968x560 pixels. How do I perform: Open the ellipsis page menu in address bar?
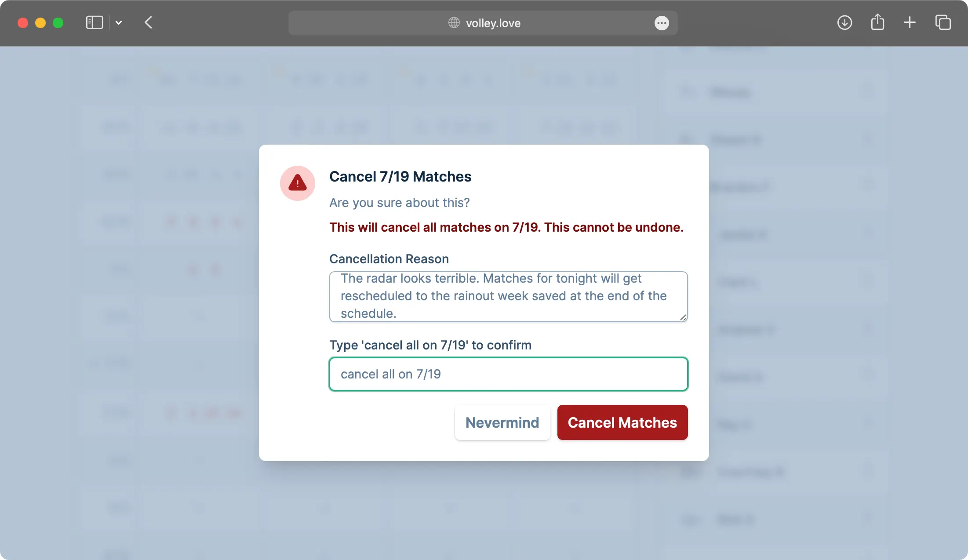(x=662, y=23)
